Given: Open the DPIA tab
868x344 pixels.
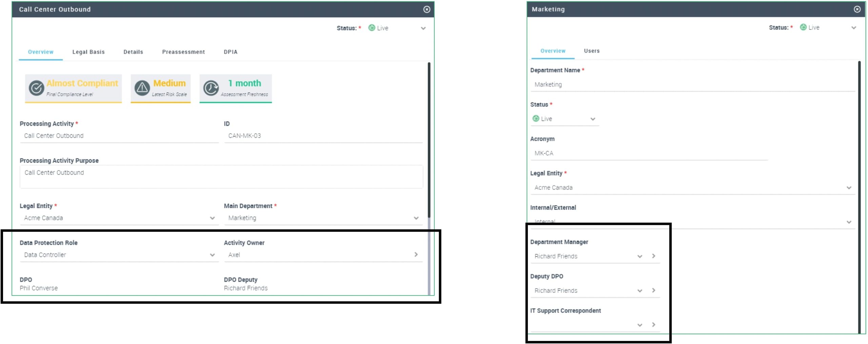Looking at the screenshot, I should [231, 52].
